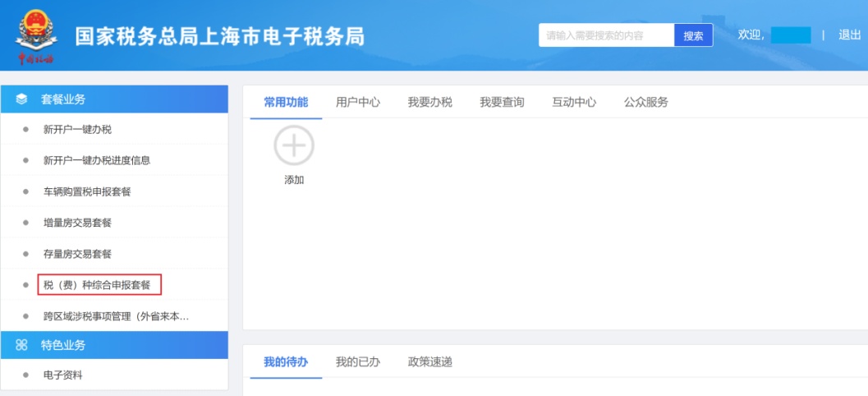
Task: View the 政策速递 tab
Action: pyautogui.click(x=430, y=362)
